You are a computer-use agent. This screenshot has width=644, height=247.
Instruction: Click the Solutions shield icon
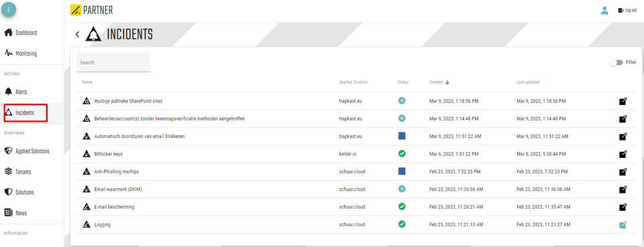8,192
